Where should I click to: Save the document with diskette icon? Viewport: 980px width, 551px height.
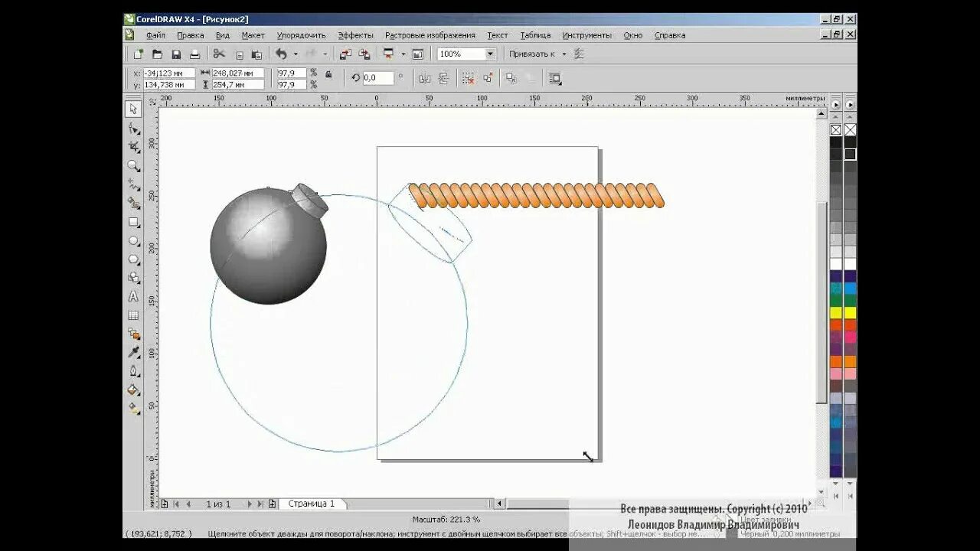176,54
